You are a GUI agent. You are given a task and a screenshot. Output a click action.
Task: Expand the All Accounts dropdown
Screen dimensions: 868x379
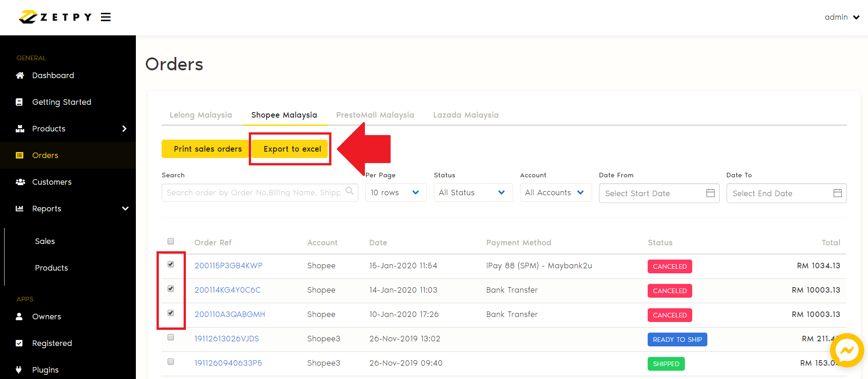pyautogui.click(x=555, y=192)
